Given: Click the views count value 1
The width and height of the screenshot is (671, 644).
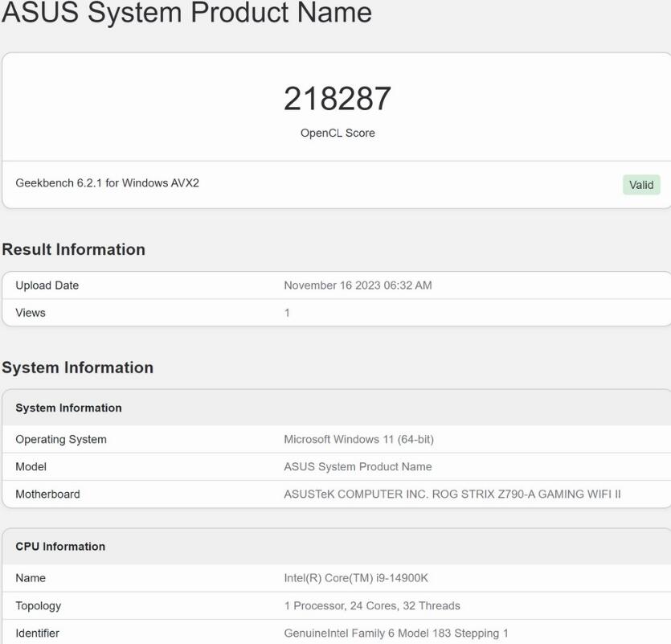Looking at the screenshot, I should (286, 313).
